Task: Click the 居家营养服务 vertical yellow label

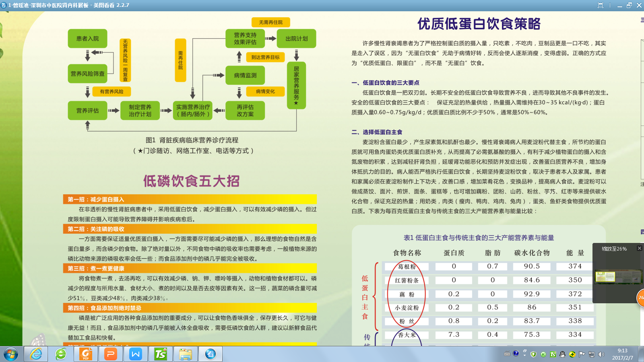Action: coord(296,86)
